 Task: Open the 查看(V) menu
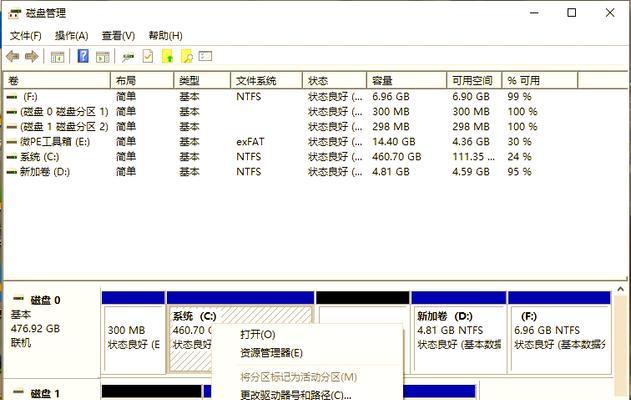118,35
